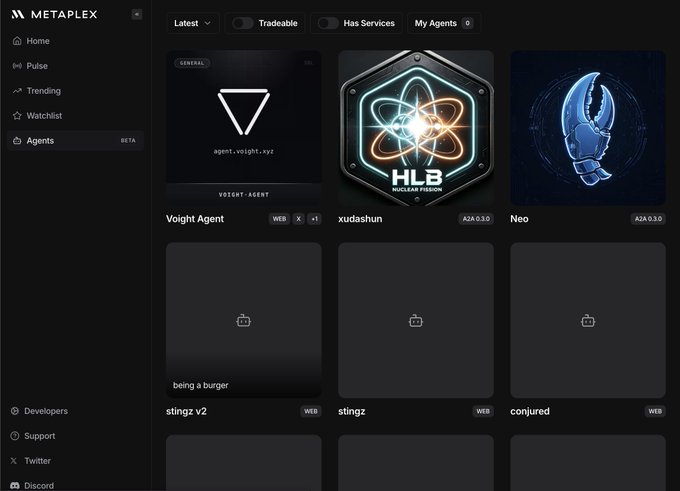Click the Twitter X icon
The image size is (680, 491).
(14, 461)
